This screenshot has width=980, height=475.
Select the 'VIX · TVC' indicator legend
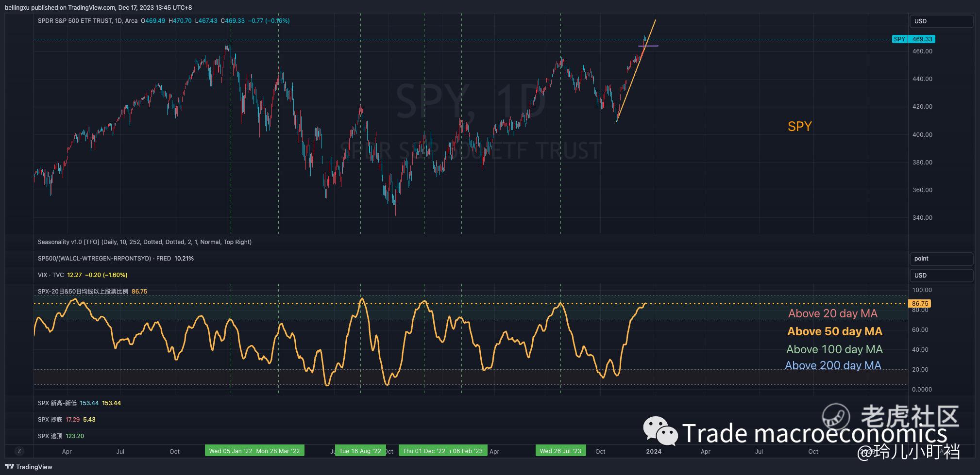click(51, 275)
